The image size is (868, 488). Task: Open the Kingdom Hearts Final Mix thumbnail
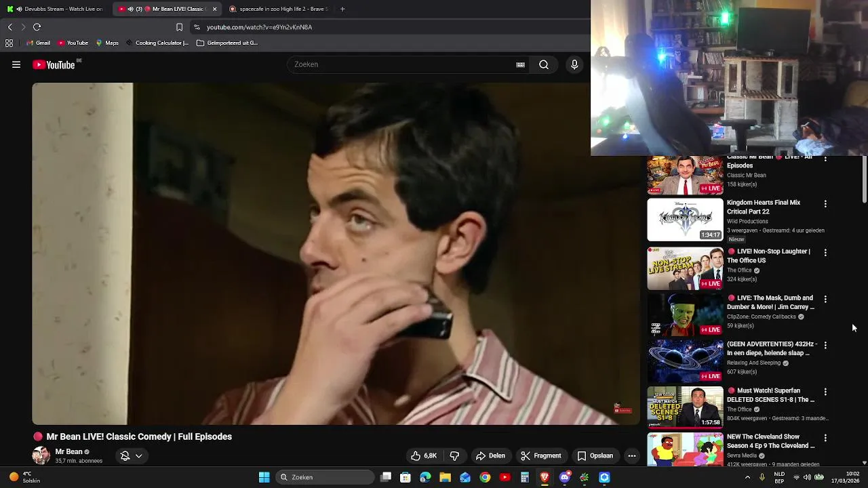pos(685,220)
